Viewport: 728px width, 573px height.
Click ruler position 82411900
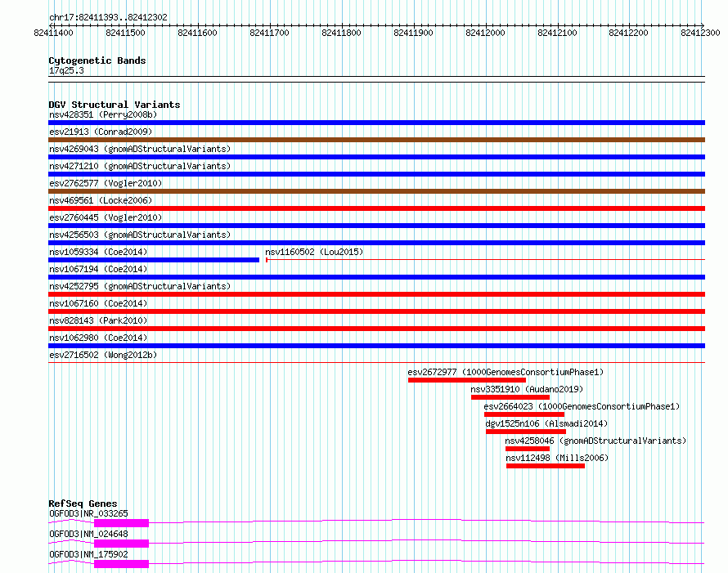413,33
